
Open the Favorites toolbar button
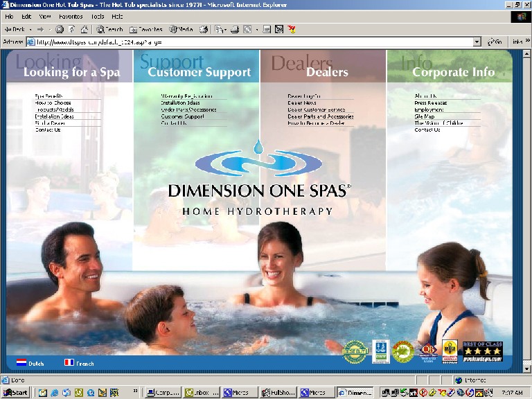pyautogui.click(x=145, y=29)
